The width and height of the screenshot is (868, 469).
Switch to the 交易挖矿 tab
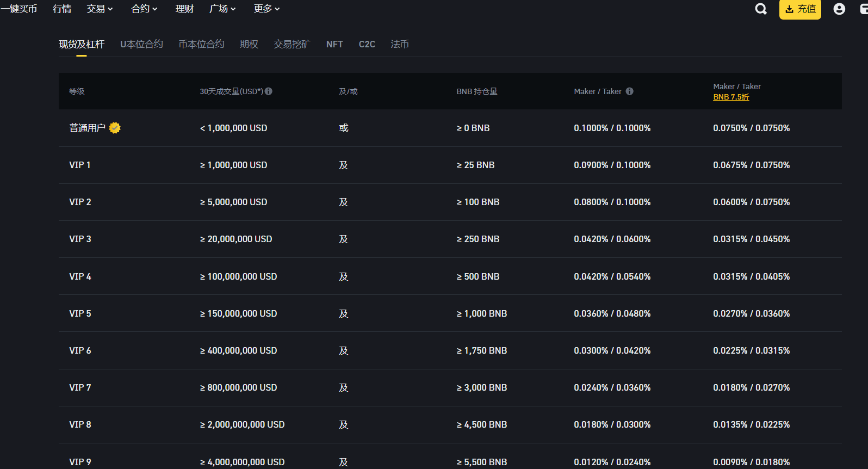point(292,44)
